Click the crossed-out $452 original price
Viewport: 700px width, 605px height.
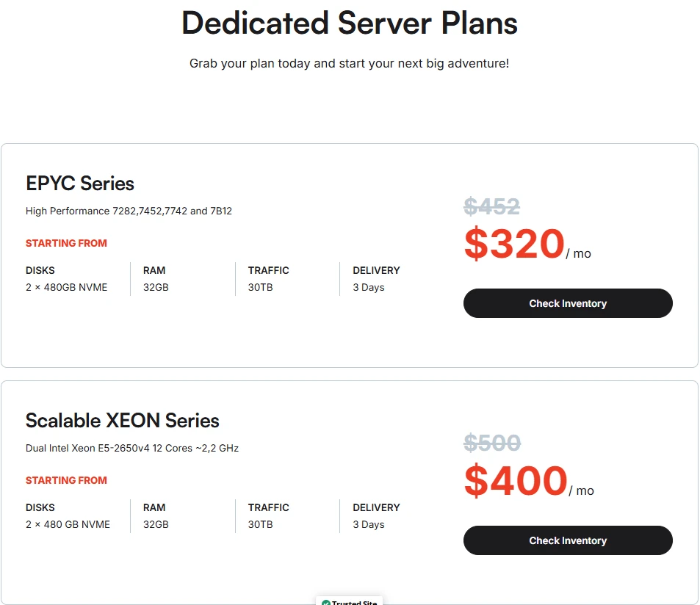[x=491, y=206]
